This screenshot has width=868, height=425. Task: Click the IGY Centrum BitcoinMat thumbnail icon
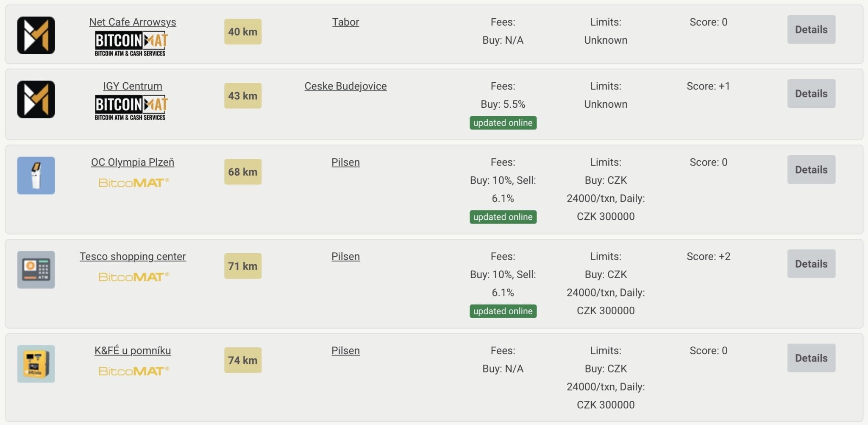[x=36, y=99]
